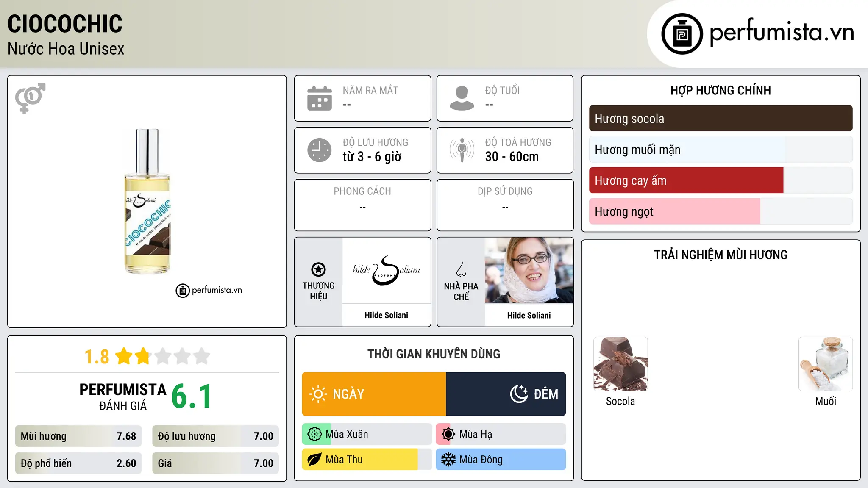Screen dimensions: 868x488
Task: Click the Hương socola accord bar
Action: pyautogui.click(x=721, y=119)
